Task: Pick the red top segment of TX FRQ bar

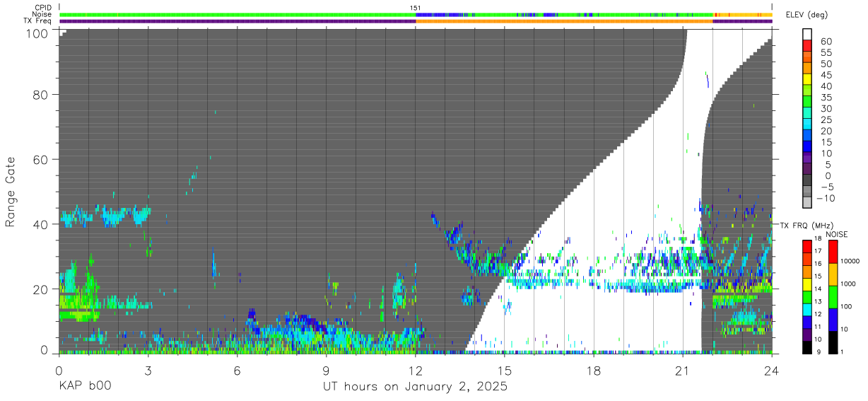Action: click(x=807, y=246)
